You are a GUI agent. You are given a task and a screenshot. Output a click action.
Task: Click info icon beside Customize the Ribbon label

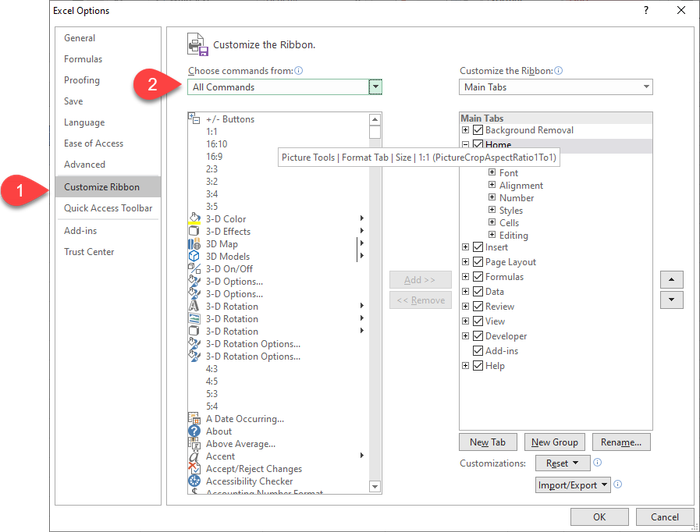pos(558,71)
